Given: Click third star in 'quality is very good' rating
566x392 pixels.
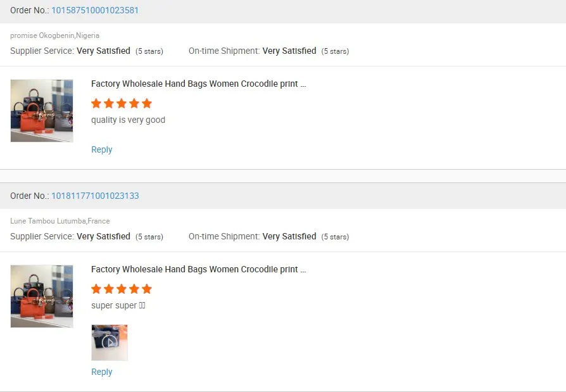Looking at the screenshot, I should pos(122,103).
